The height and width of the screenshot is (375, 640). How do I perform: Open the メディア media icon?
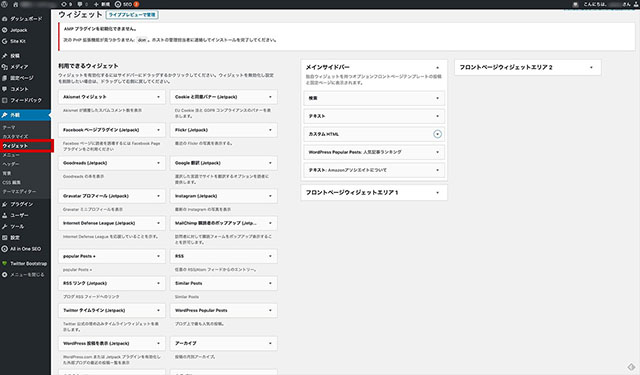coord(4,67)
